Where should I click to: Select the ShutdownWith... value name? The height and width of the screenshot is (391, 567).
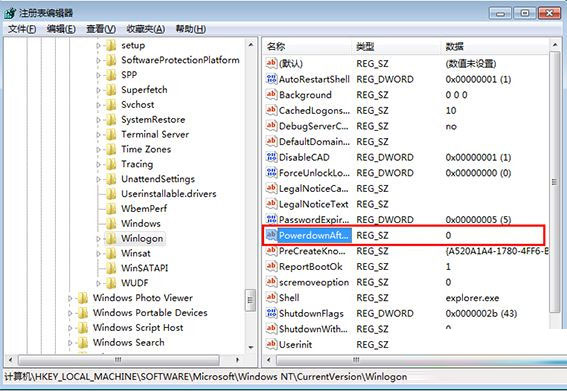pyautogui.click(x=313, y=329)
